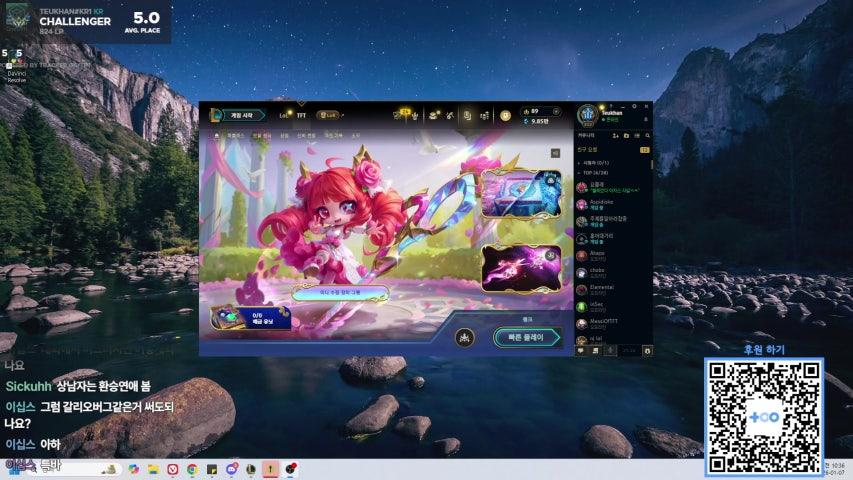Screen dimensions: 853x480
Task: Switch to the TFT tab
Action: click(x=301, y=115)
